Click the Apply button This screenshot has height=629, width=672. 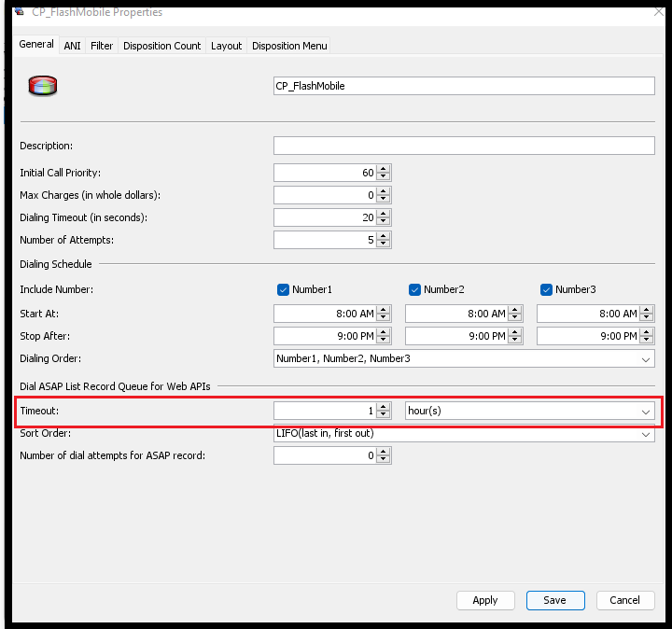[485, 600]
